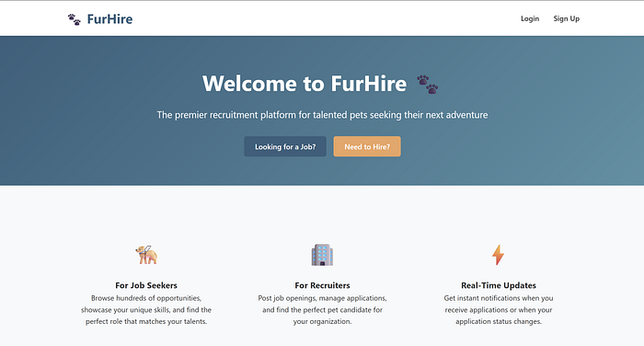
Task: Click the guide dog icon above For Job Seekers
Action: (146, 255)
